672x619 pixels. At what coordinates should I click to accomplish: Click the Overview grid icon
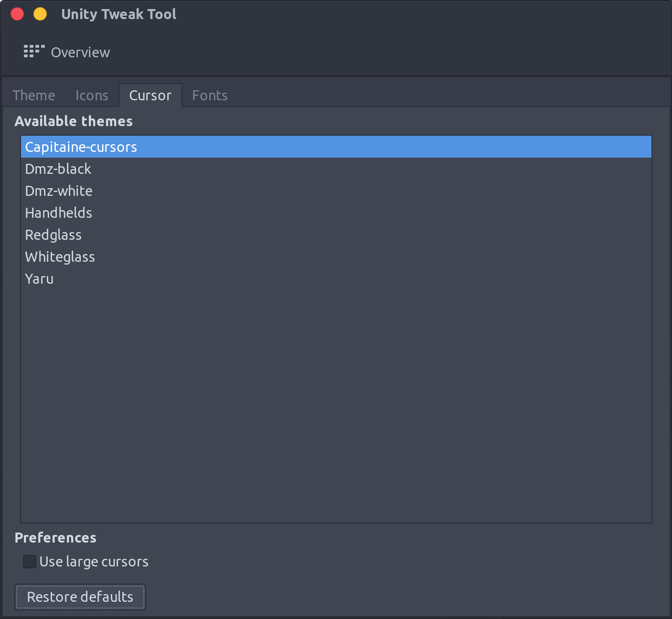(x=34, y=51)
